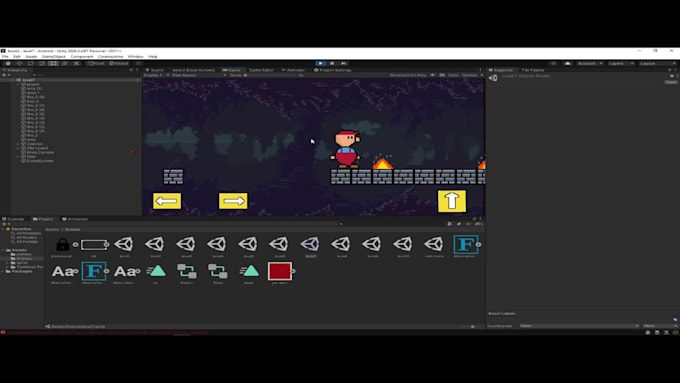Open the Layers dropdown
Image resolution: width=680 pixels, height=383 pixels.
pos(621,63)
